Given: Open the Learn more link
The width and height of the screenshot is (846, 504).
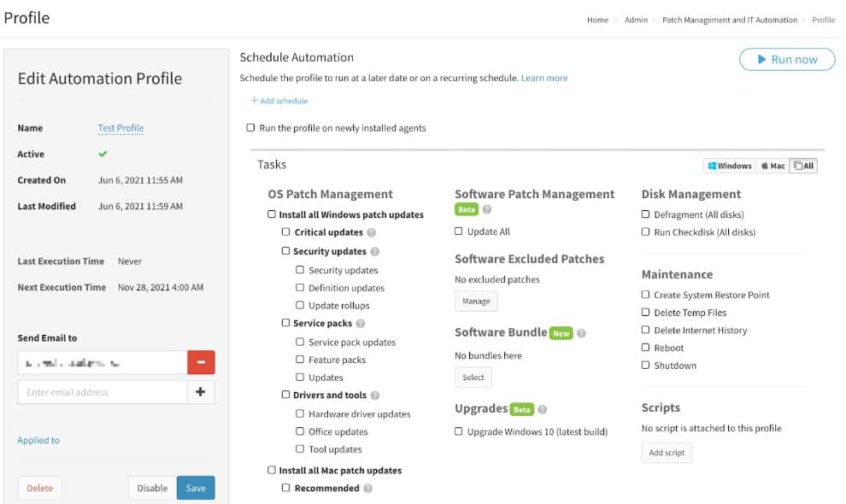Looking at the screenshot, I should pyautogui.click(x=543, y=78).
